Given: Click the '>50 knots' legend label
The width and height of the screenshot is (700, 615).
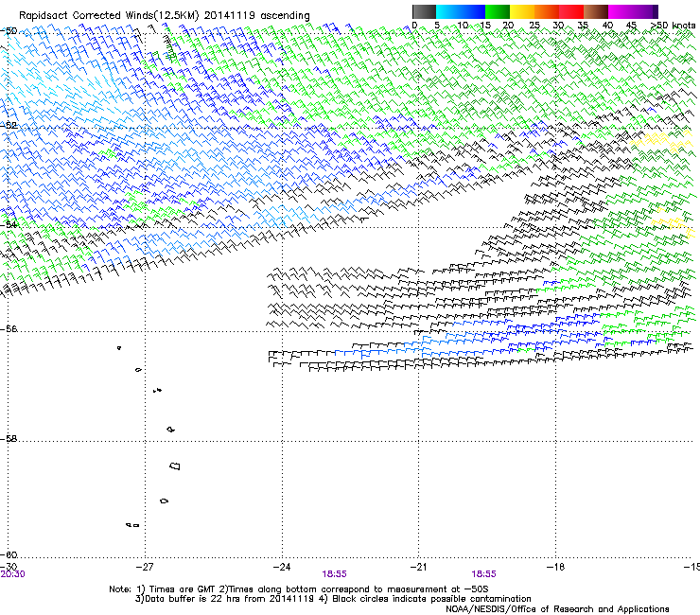Looking at the screenshot, I should [673, 25].
